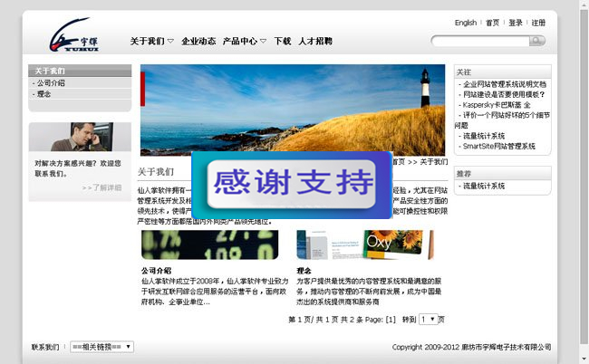The image size is (589, 364).
Task: Click the scrollbar down arrow
Action: pos(584,358)
